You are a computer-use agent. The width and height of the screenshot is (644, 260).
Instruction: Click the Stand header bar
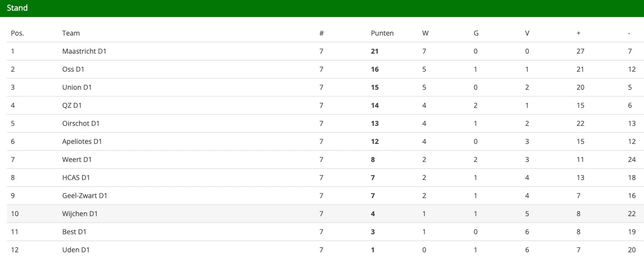click(322, 8)
